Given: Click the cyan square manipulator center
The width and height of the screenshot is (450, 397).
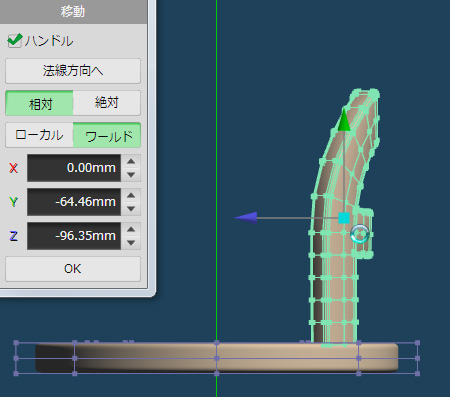Looking at the screenshot, I should point(344,218).
